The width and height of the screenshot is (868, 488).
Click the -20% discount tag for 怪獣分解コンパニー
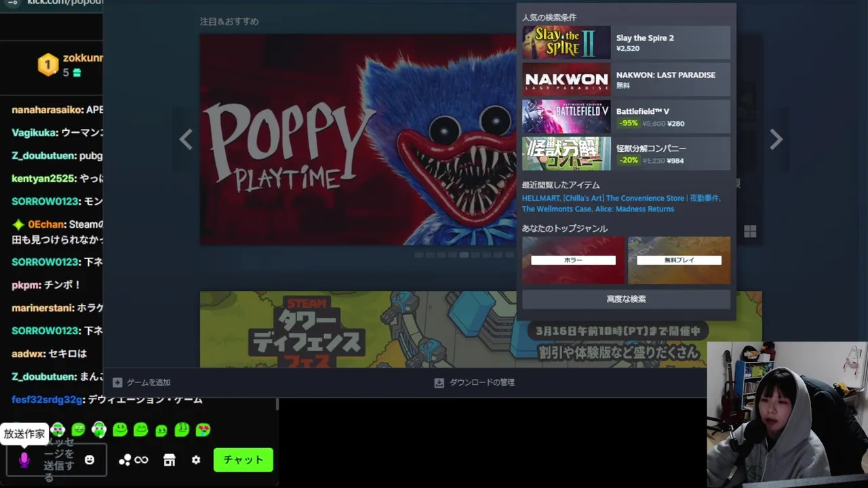click(x=629, y=160)
